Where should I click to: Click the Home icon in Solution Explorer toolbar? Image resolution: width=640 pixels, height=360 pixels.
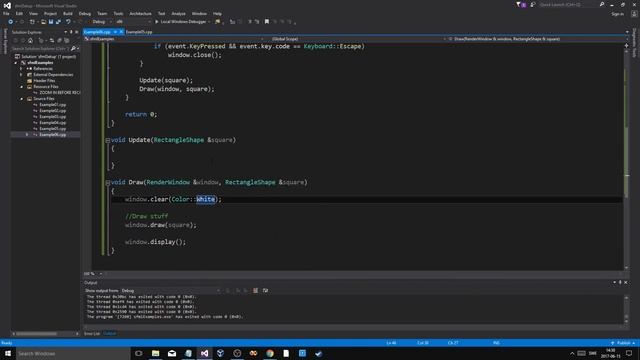point(30,40)
